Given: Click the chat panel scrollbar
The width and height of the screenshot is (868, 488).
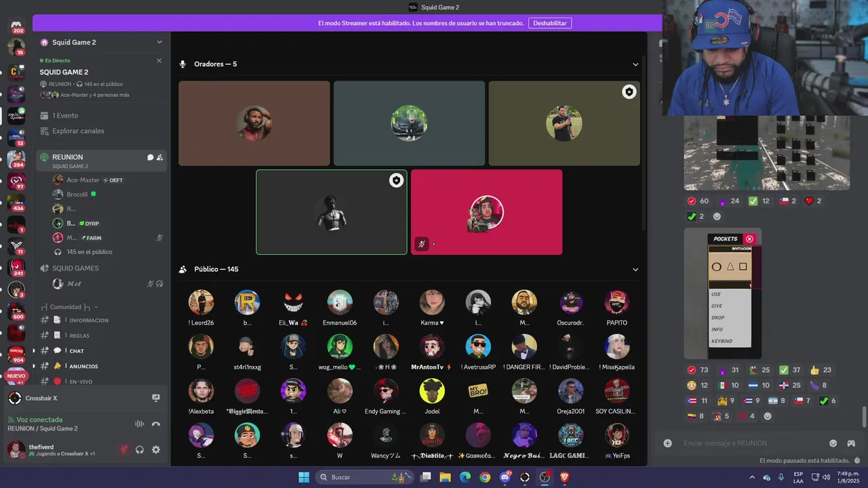Looking at the screenshot, I should click(863, 417).
